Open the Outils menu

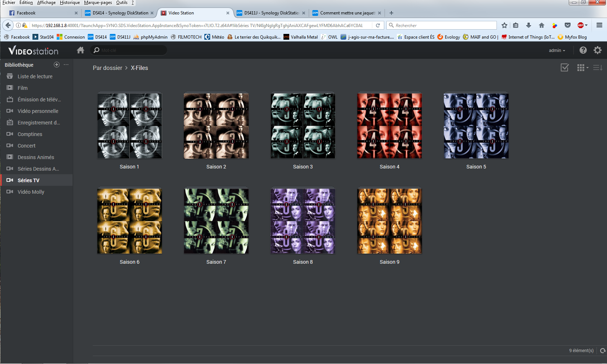tap(122, 3)
